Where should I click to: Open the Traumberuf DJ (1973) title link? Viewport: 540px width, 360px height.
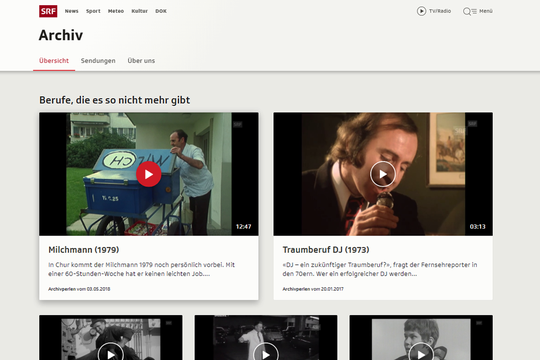coord(326,250)
